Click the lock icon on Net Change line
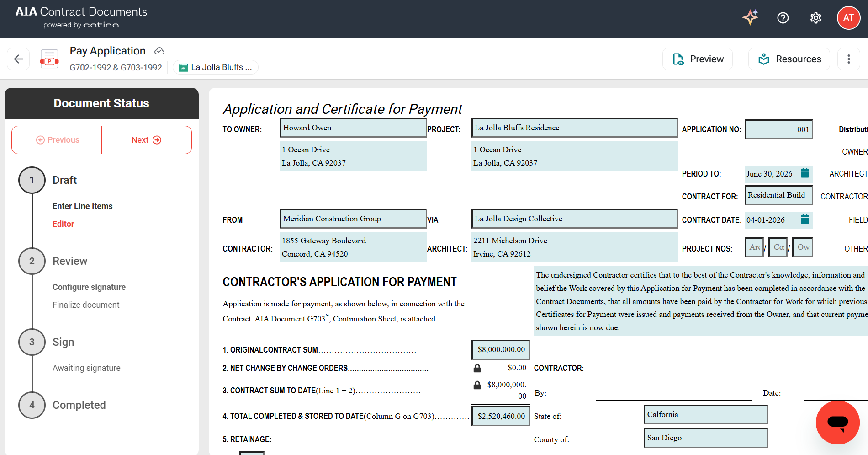Viewport: 868px width, 455px height. coord(477,368)
